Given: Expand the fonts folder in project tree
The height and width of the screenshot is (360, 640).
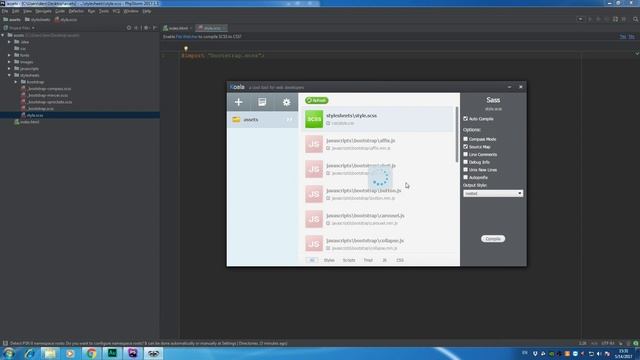Looking at the screenshot, I should 9,55.
